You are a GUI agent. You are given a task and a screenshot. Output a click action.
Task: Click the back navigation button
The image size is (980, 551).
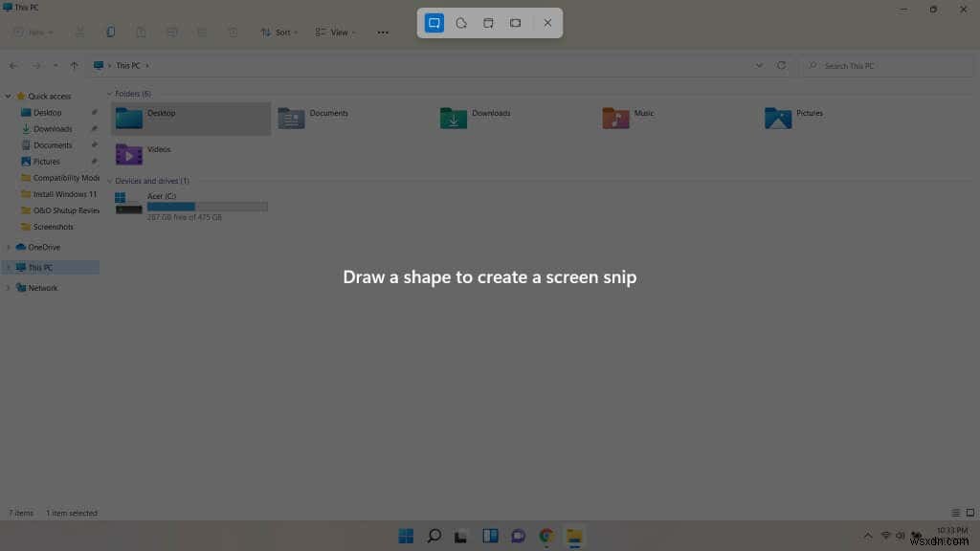tap(13, 65)
